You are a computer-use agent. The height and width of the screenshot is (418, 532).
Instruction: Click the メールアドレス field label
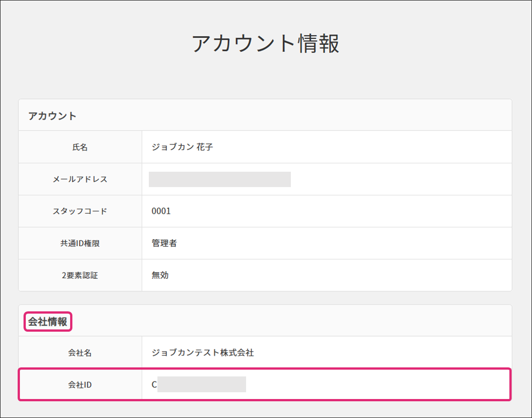80,179
